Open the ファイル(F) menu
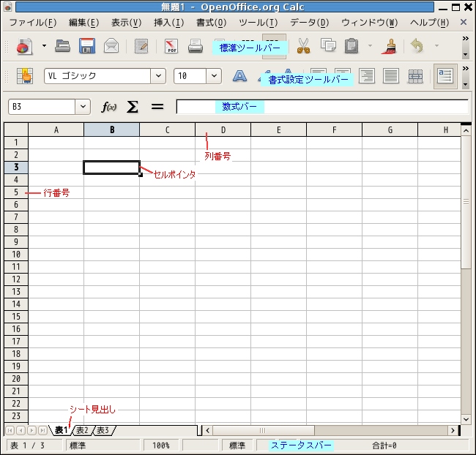The height and width of the screenshot is (455, 476). (33, 23)
